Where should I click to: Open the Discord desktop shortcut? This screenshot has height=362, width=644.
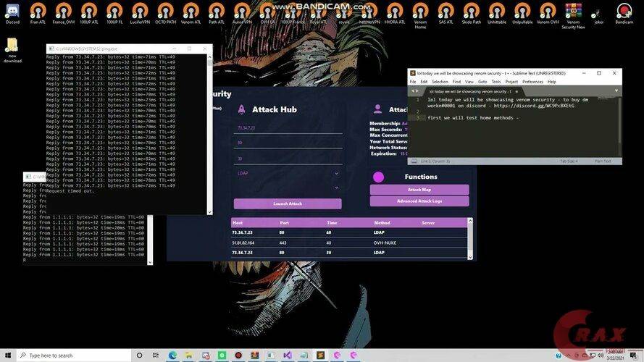click(12, 14)
